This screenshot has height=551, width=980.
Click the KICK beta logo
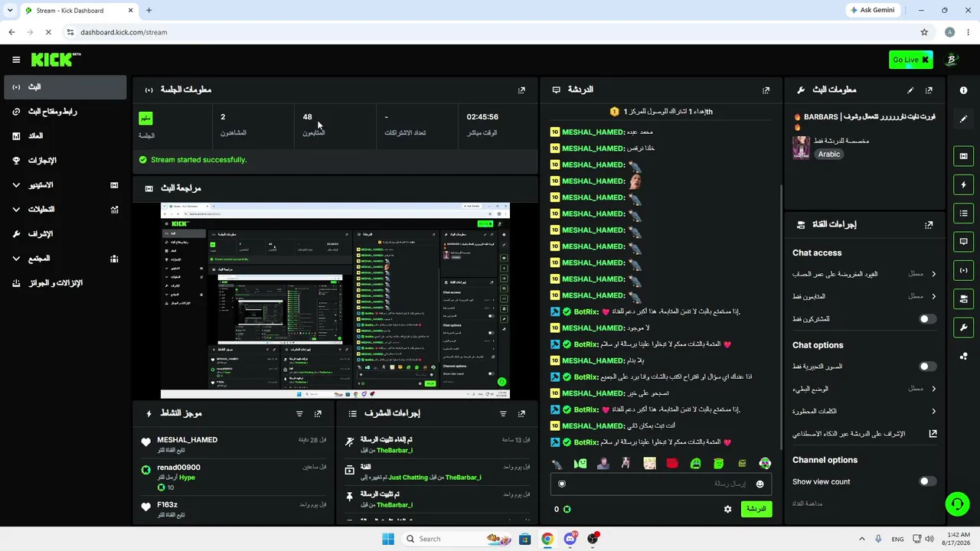[56, 60]
